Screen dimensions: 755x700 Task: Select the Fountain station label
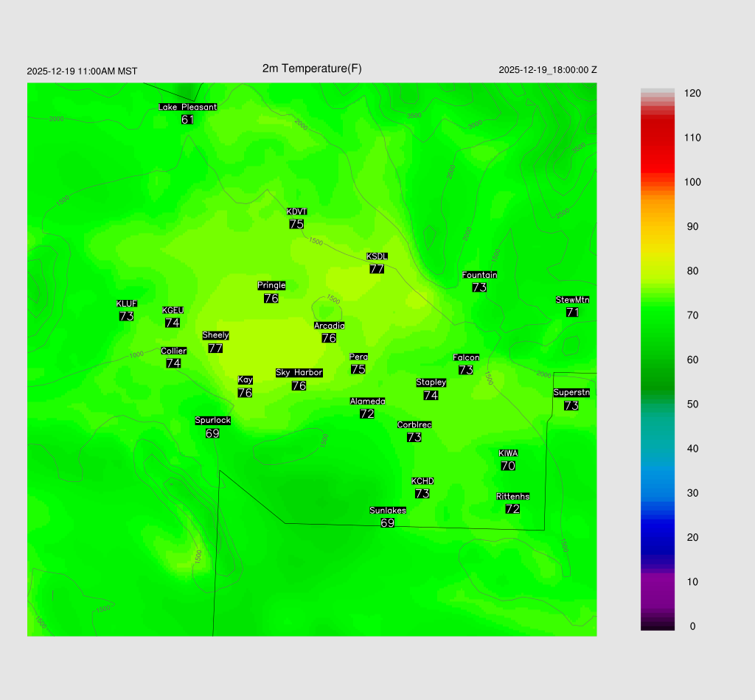(479, 275)
